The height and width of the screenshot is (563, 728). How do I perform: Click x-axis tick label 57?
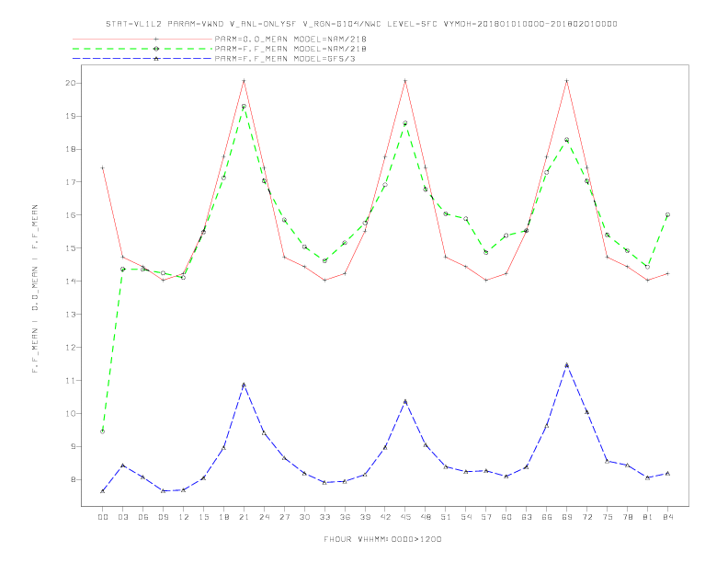486,517
